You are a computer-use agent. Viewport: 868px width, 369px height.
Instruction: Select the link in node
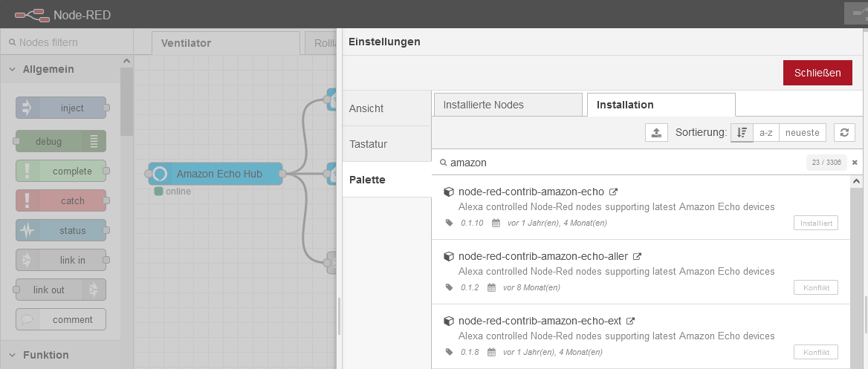point(61,260)
